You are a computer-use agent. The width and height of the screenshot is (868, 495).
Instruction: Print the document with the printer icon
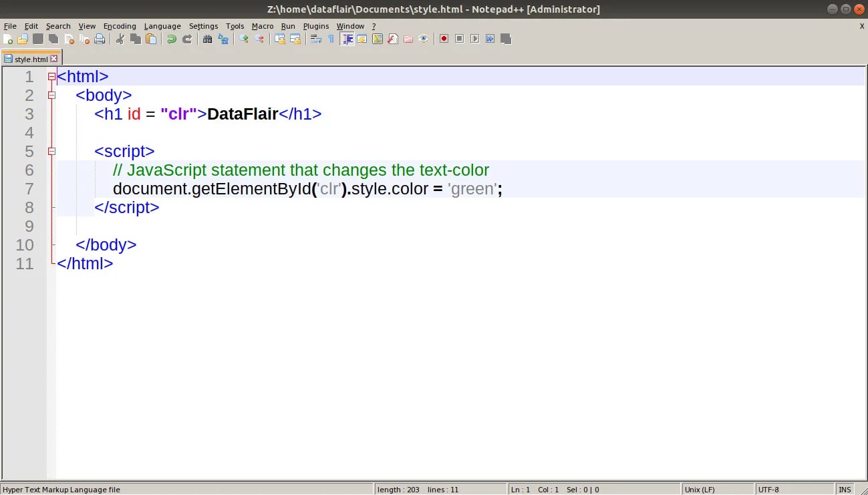pyautogui.click(x=100, y=39)
